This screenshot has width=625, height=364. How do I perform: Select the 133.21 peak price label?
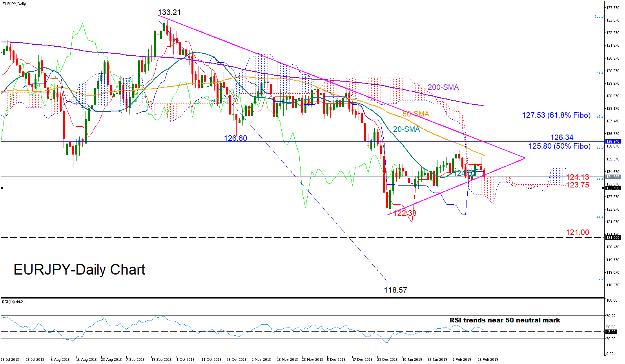tap(169, 13)
